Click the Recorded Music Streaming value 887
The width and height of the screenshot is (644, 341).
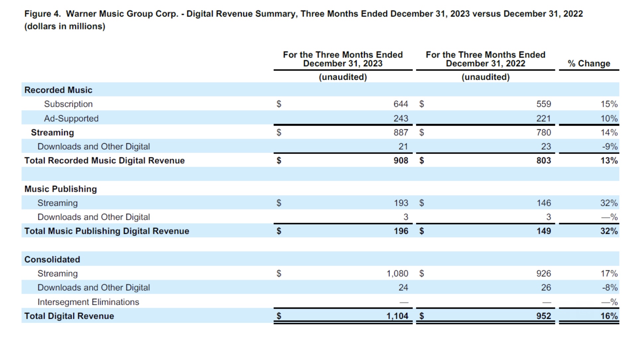point(401,133)
